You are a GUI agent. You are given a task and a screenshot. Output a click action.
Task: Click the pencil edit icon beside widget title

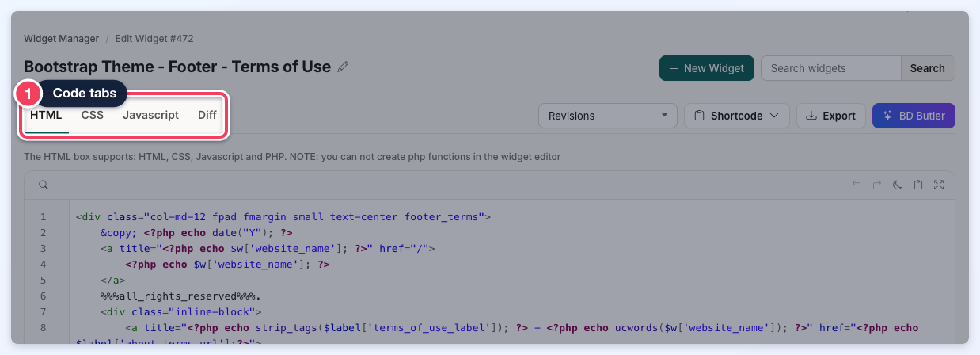pyautogui.click(x=343, y=67)
